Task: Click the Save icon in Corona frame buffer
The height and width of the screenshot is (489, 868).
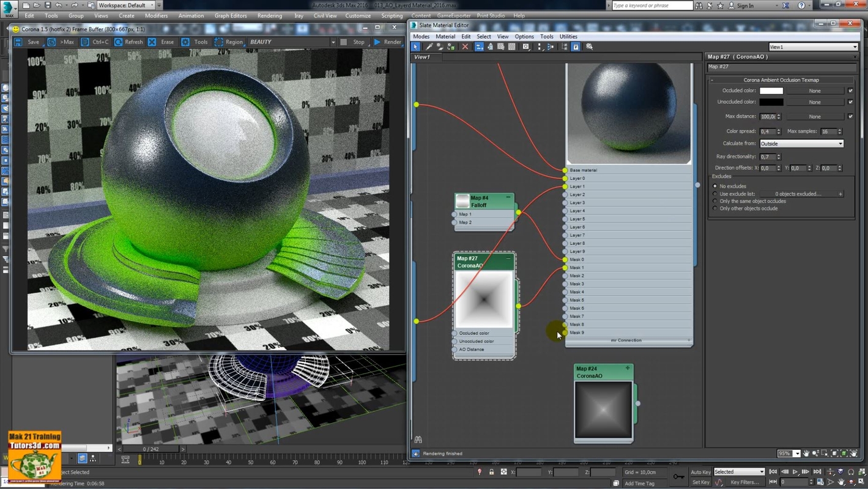Action: click(18, 42)
